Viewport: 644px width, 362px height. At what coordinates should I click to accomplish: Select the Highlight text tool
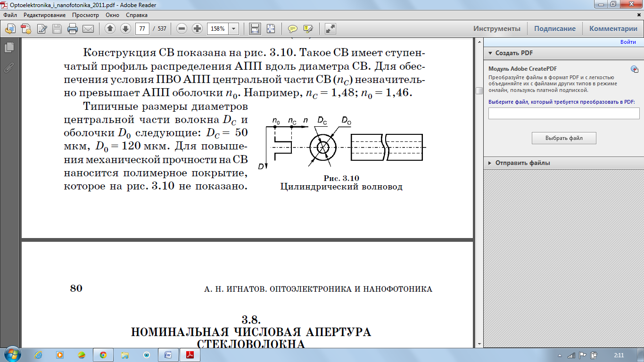[x=308, y=29]
